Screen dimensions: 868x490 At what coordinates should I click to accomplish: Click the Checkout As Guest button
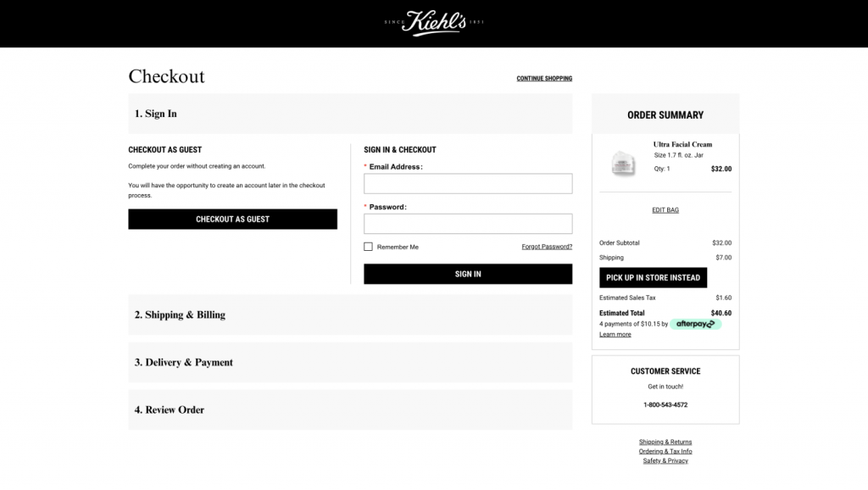point(232,220)
